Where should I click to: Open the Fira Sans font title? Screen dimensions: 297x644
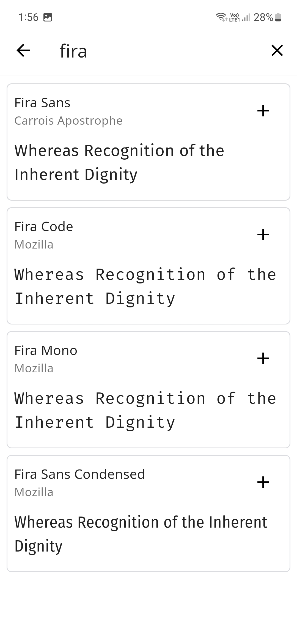pos(42,103)
